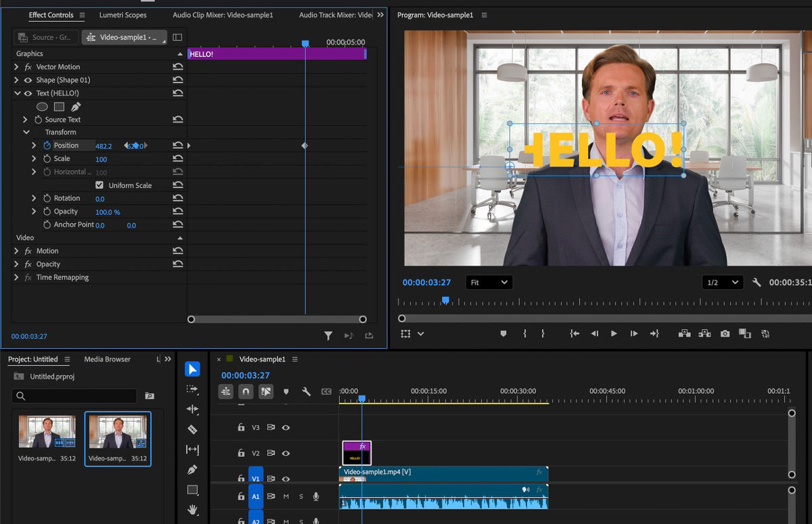Uncheck the Uniform Scale checkbox
812x524 pixels.
coord(99,185)
